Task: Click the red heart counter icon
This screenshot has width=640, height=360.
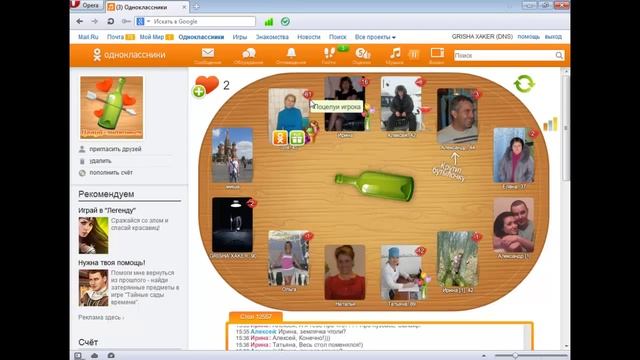Action: (207, 84)
